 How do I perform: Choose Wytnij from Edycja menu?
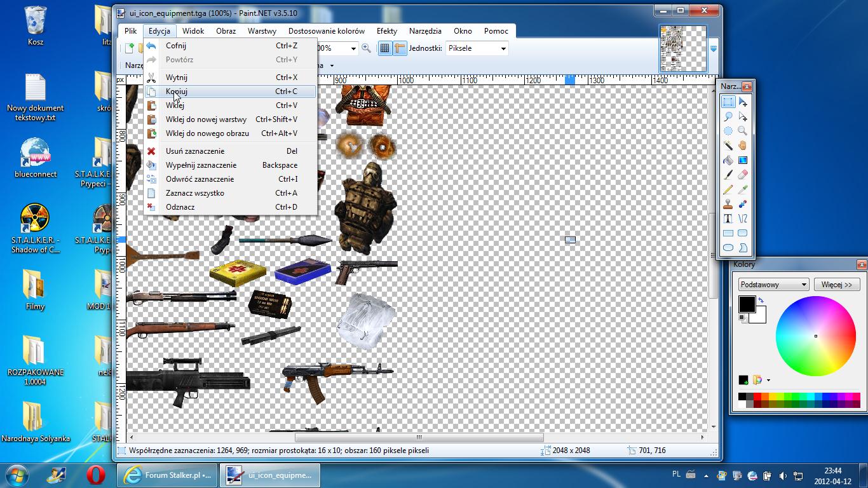[230, 78]
